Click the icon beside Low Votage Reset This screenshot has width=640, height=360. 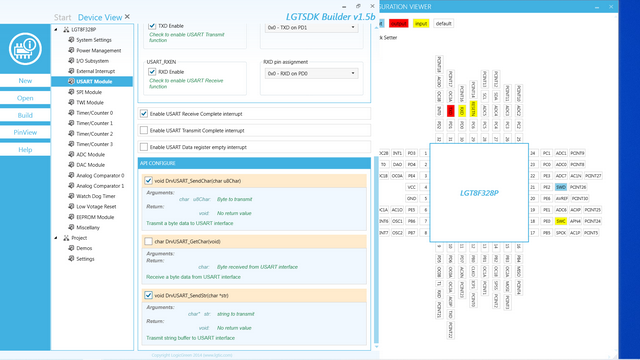(71, 206)
